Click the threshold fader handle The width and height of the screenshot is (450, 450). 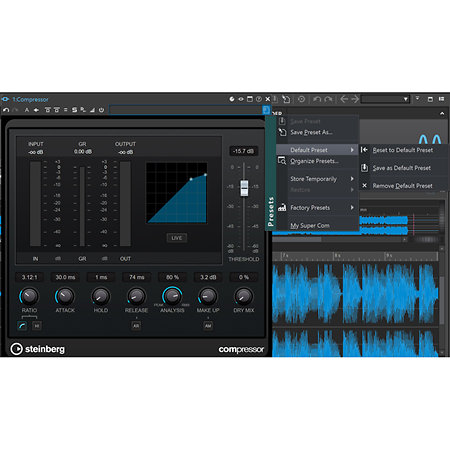(x=244, y=188)
